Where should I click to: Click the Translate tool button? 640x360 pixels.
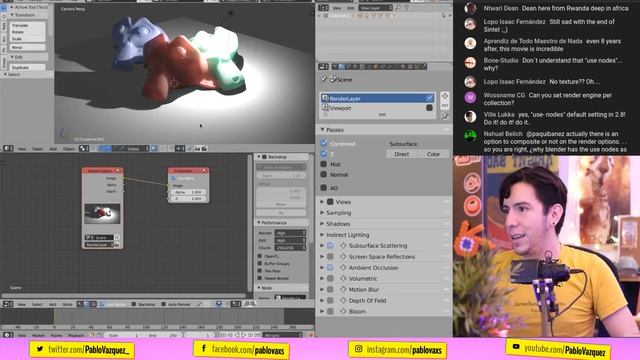pyautogui.click(x=28, y=25)
